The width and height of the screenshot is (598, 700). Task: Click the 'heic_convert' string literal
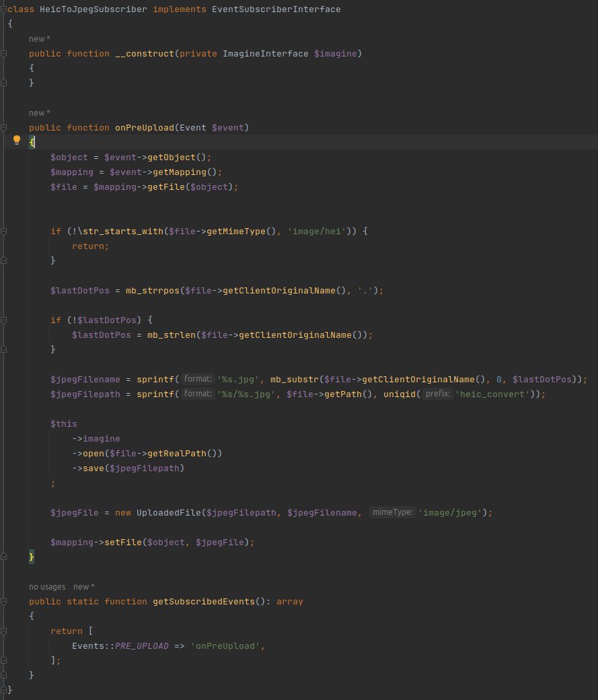point(492,394)
